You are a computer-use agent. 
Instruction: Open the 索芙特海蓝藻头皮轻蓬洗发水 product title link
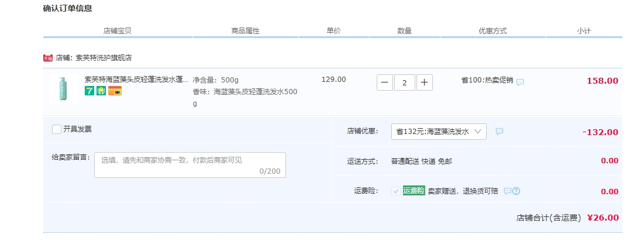click(x=137, y=79)
